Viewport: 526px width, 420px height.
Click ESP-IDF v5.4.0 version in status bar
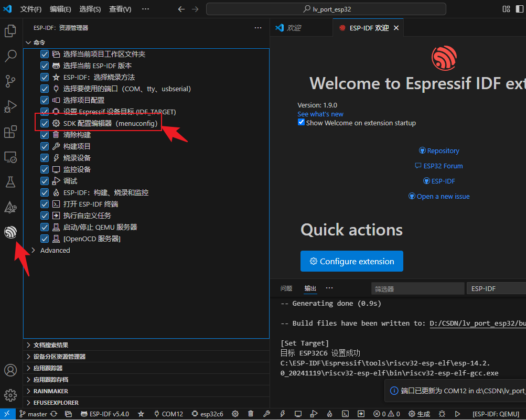[x=105, y=414]
